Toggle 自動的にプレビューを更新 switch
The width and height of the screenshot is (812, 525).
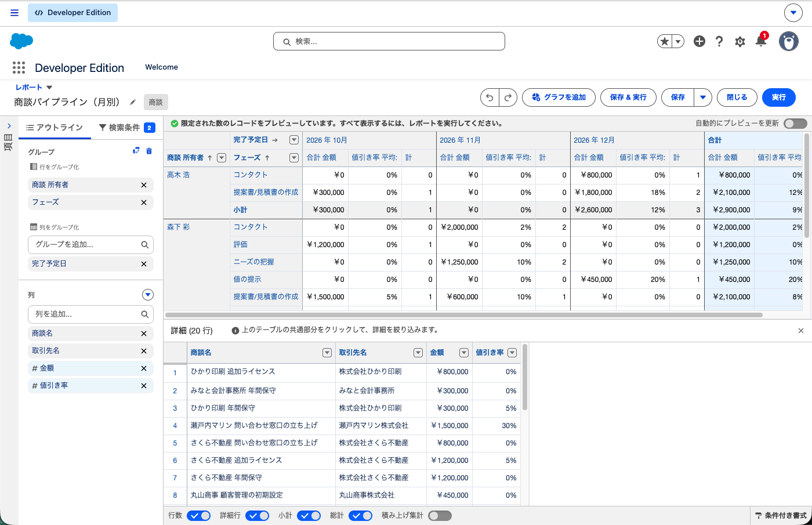tap(795, 124)
